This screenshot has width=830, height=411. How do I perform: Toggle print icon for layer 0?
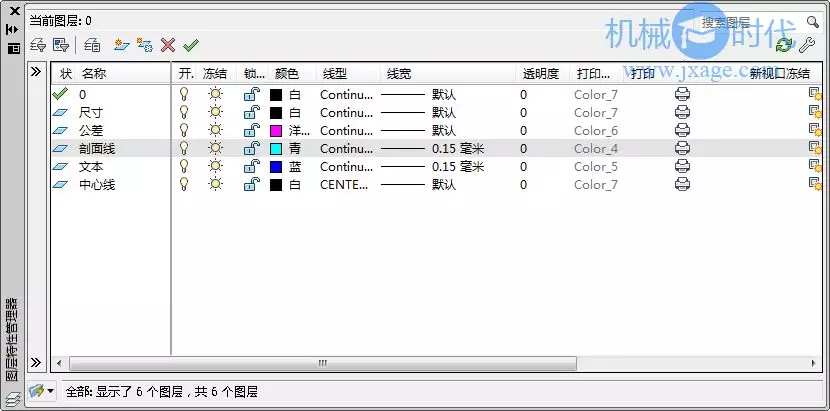[682, 95]
